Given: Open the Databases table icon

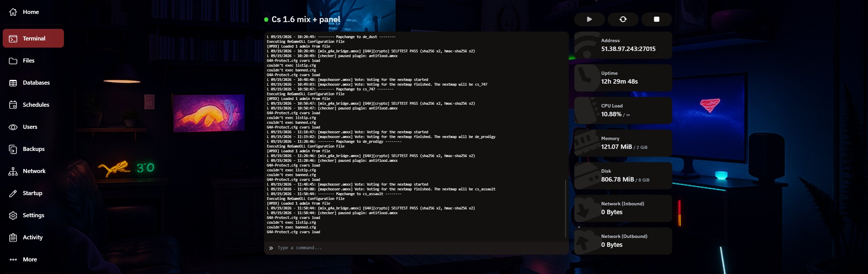Looking at the screenshot, I should pos(13,83).
